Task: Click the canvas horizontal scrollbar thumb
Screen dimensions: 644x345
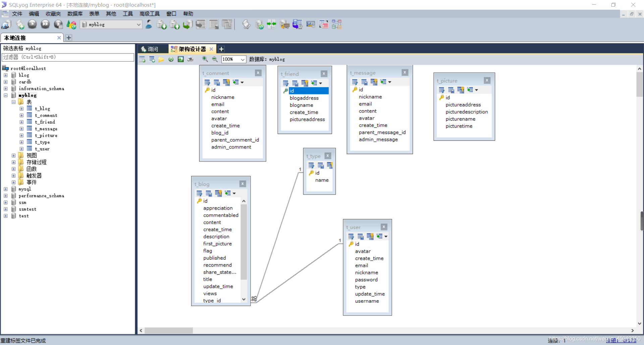Action: point(169,331)
